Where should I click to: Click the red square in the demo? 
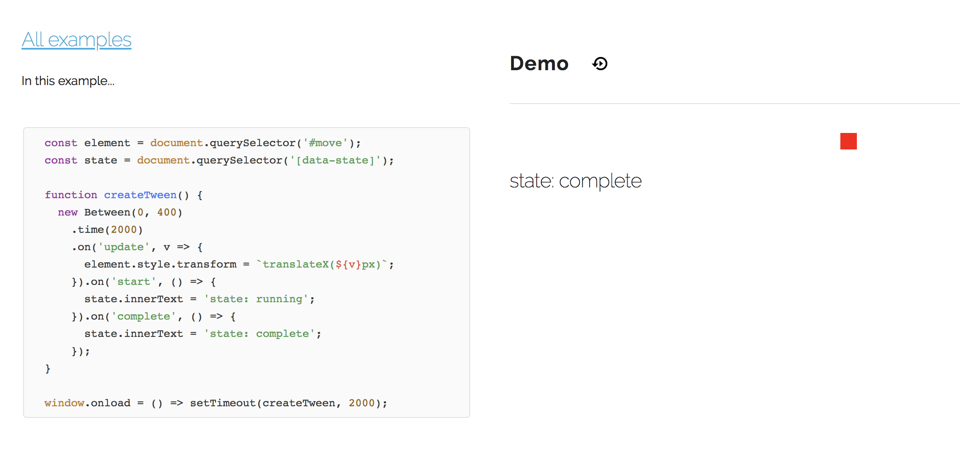click(848, 141)
